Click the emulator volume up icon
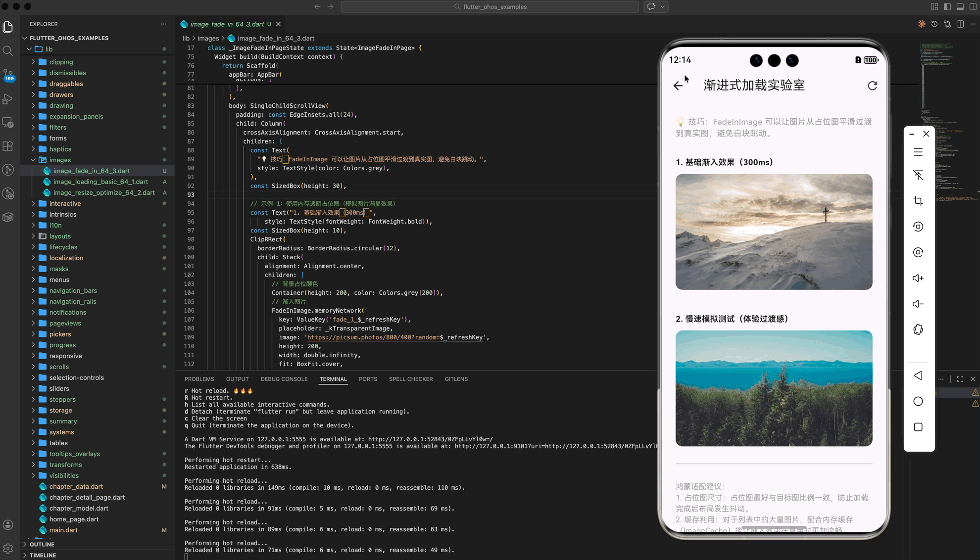The image size is (980, 560). click(x=918, y=278)
